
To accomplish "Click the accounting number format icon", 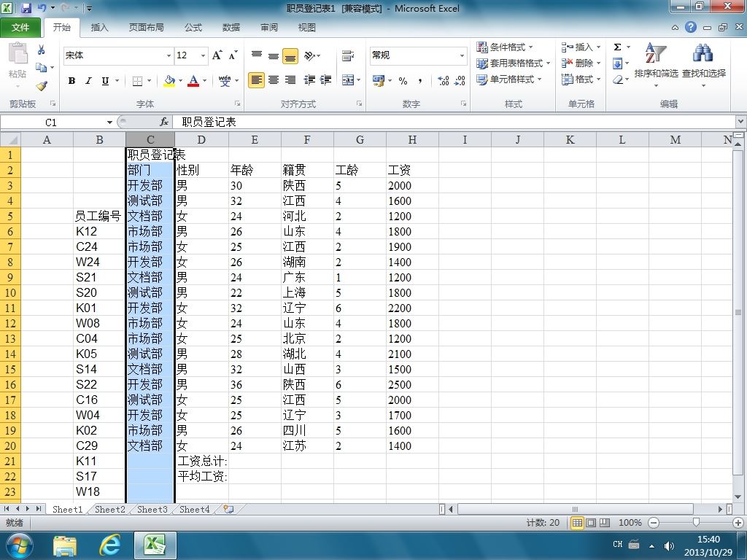I will [379, 81].
